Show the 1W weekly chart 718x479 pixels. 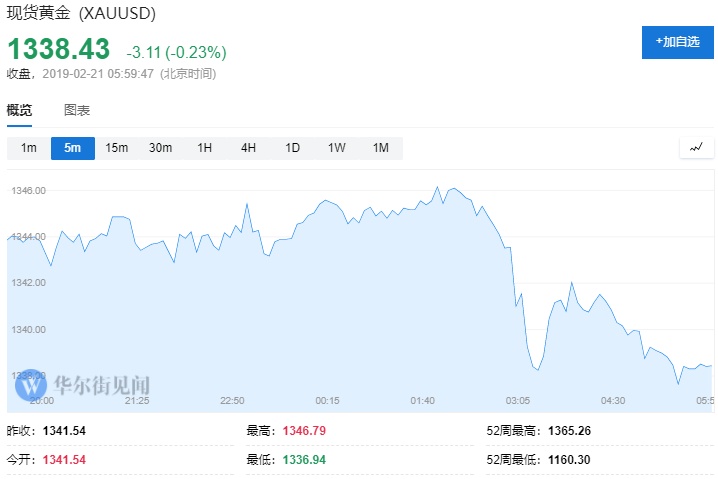tap(337, 148)
